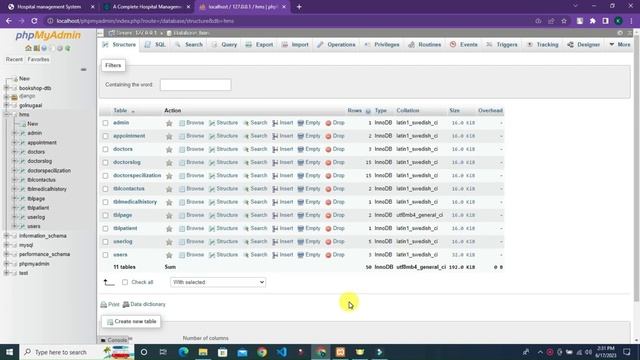Click Drop icon for doctorslog table
This screenshot has width=640, height=360.
point(328,162)
